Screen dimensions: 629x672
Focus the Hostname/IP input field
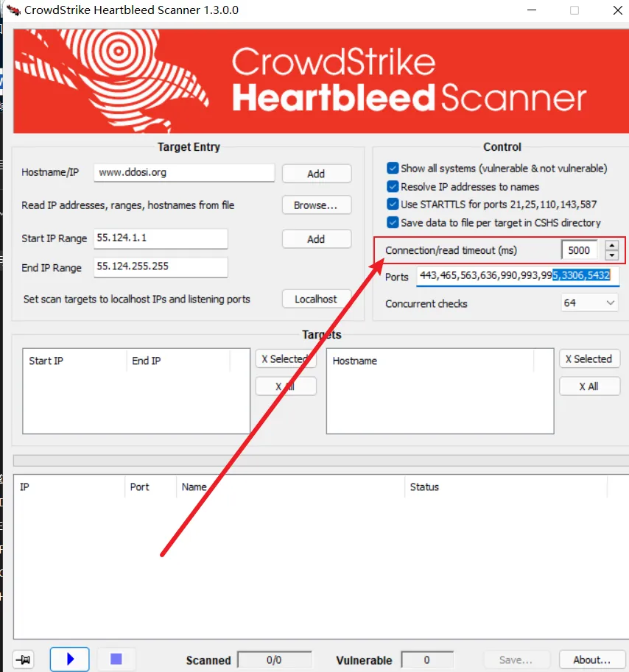pyautogui.click(x=184, y=172)
